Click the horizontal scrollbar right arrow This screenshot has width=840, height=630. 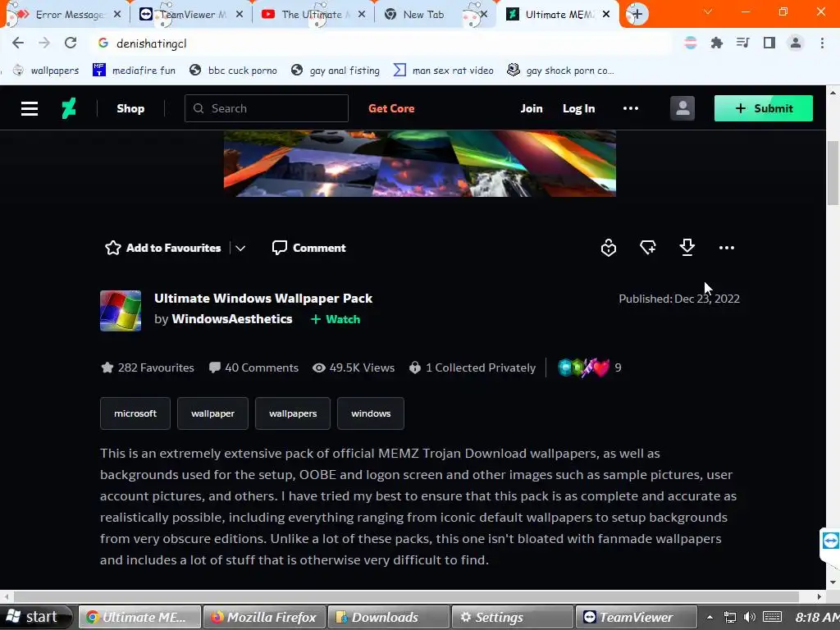(819, 596)
